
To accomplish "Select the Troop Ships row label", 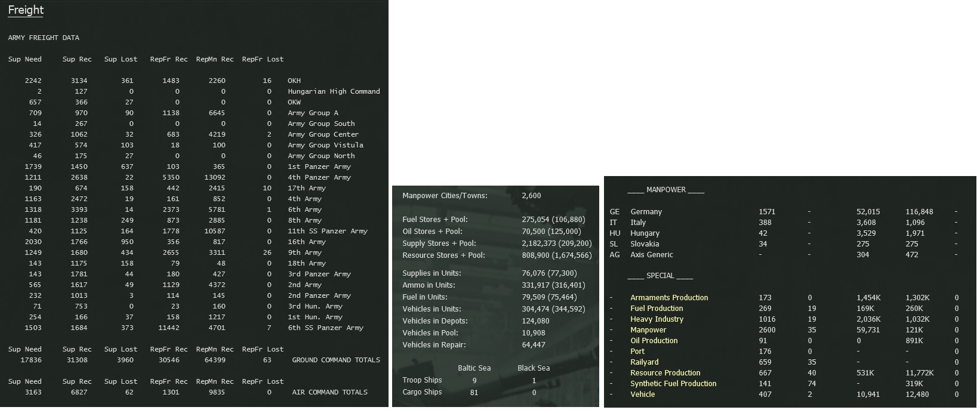I will coord(423,380).
